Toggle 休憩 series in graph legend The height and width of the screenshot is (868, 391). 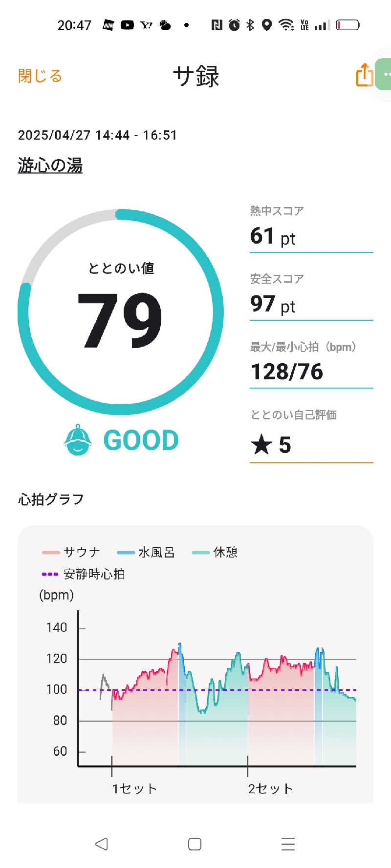click(x=215, y=552)
